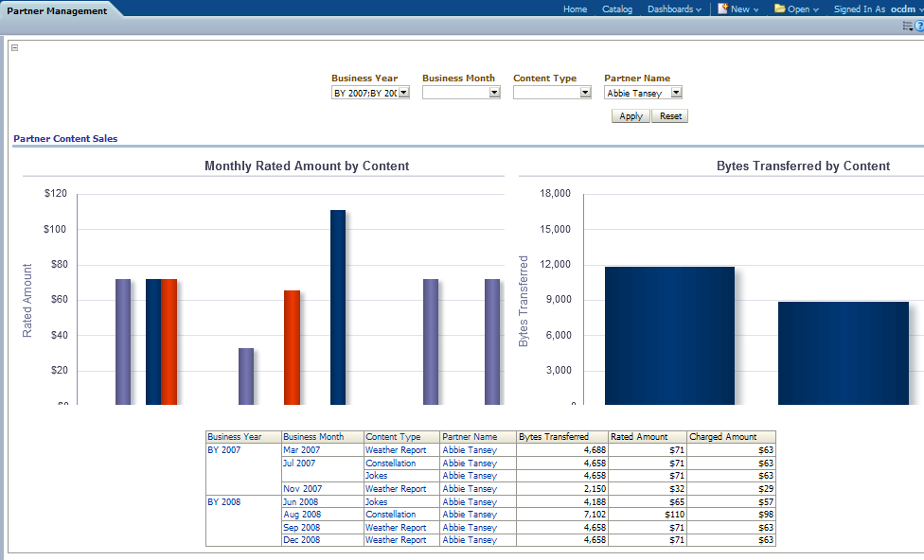
Task: Click the tallest dark blue $110 bar
Action: [x=338, y=306]
